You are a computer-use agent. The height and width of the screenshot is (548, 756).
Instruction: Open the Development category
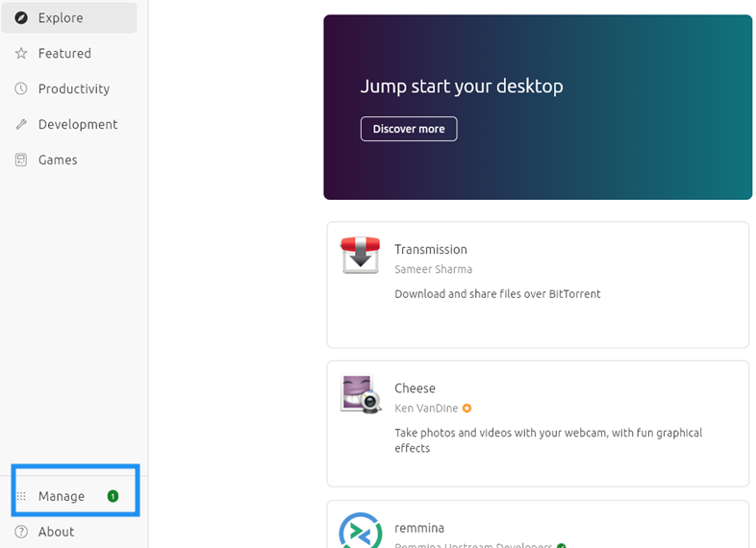point(69,124)
